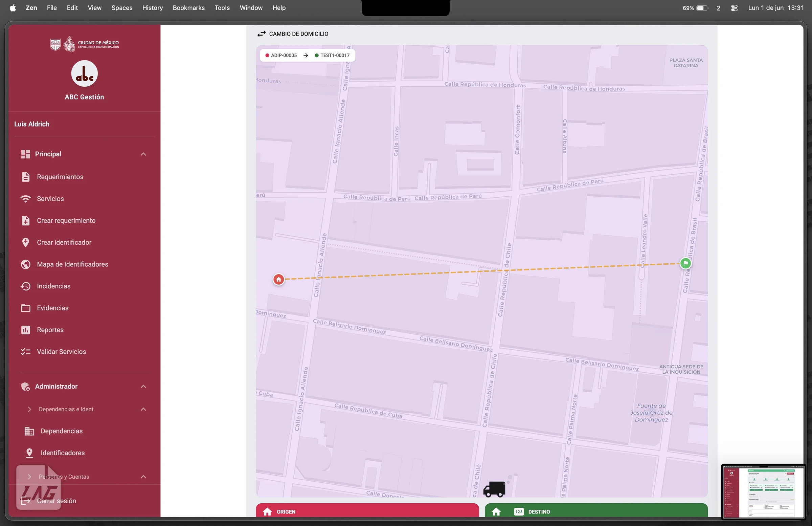
Task: Open Mapa de Identificadores globe icon
Action: coord(26,264)
